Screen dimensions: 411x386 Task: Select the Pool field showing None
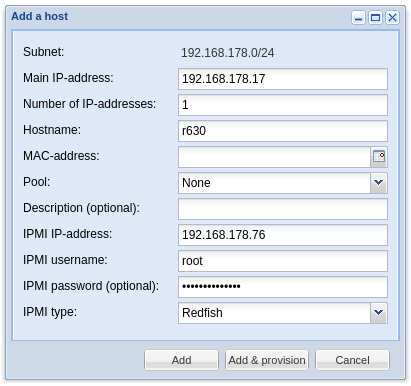point(274,183)
